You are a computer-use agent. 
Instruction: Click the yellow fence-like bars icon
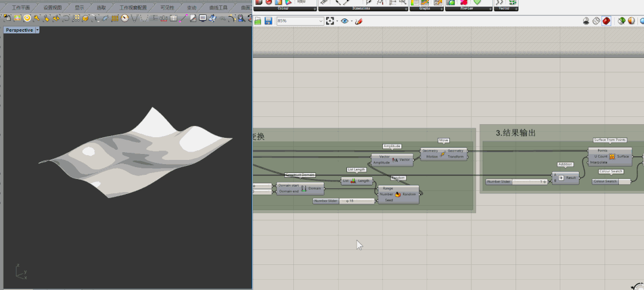(x=115, y=18)
